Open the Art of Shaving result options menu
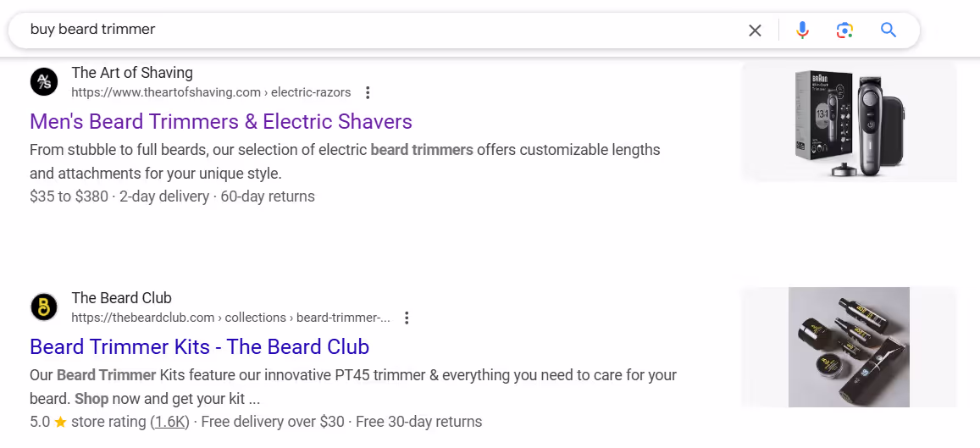Viewport: 980px width, 448px height. coord(368,92)
